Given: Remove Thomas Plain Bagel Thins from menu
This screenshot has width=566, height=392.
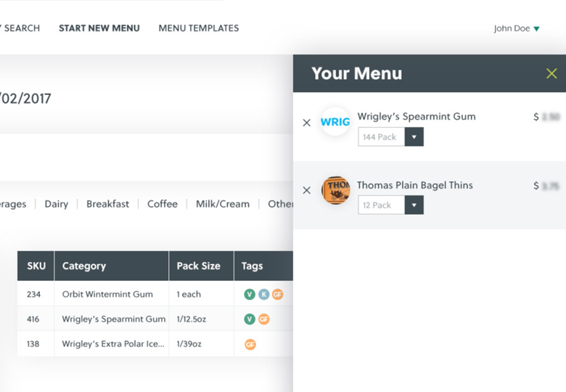Looking at the screenshot, I should coord(306,190).
